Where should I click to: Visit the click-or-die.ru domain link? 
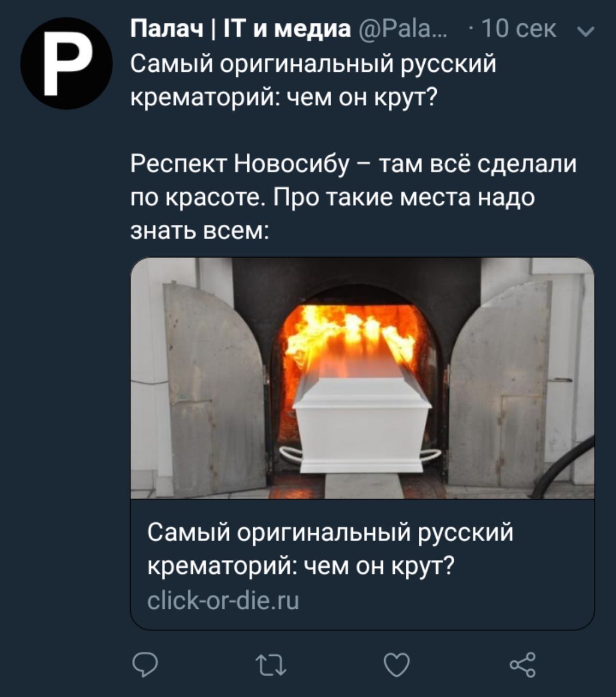223,602
